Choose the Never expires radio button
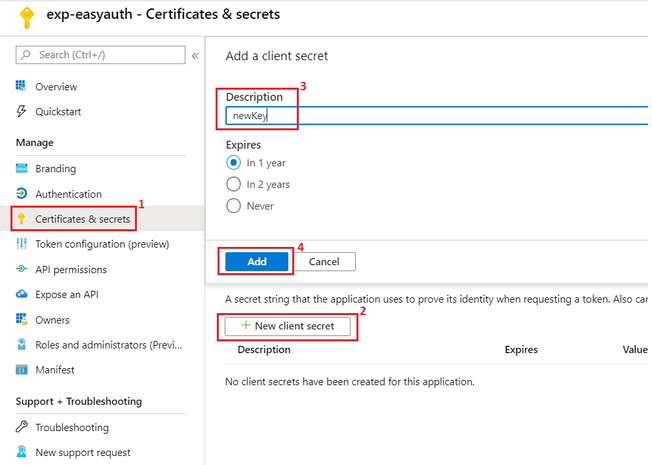 pos(234,206)
